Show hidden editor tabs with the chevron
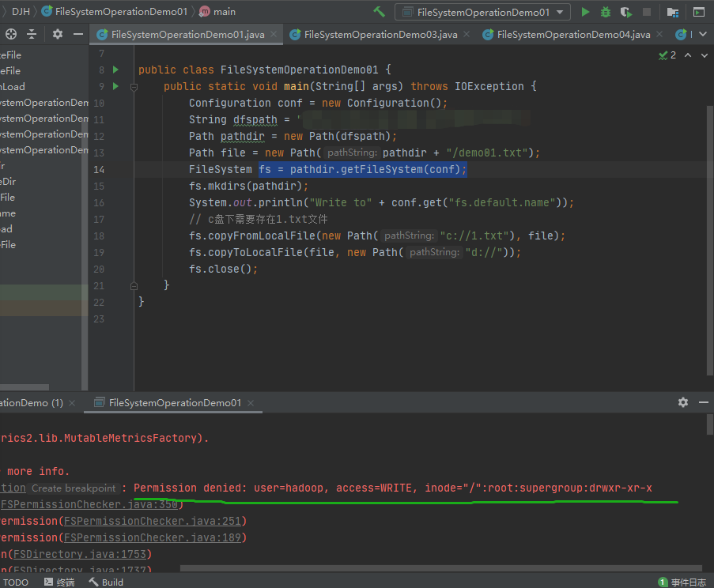The height and width of the screenshot is (588, 714). click(703, 34)
